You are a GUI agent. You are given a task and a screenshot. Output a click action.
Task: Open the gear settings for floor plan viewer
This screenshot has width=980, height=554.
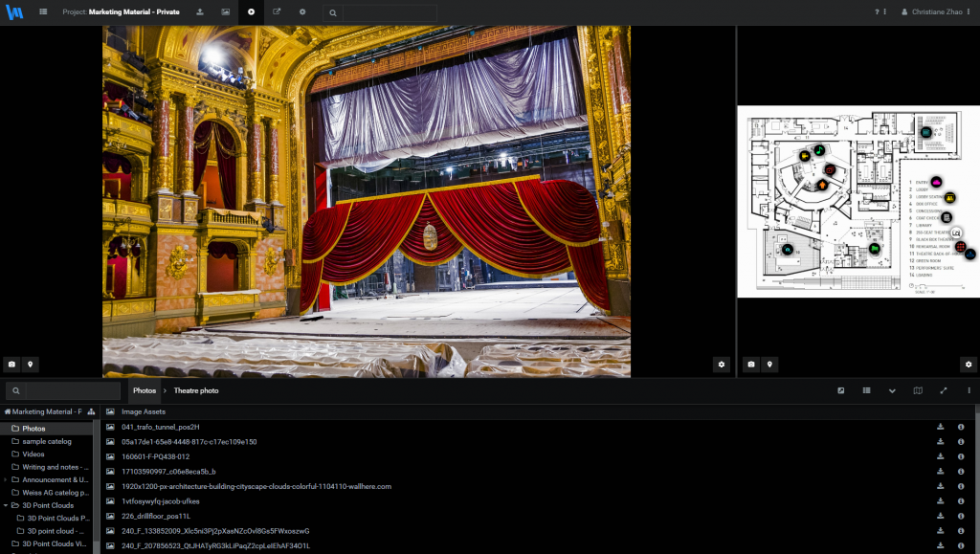click(969, 365)
